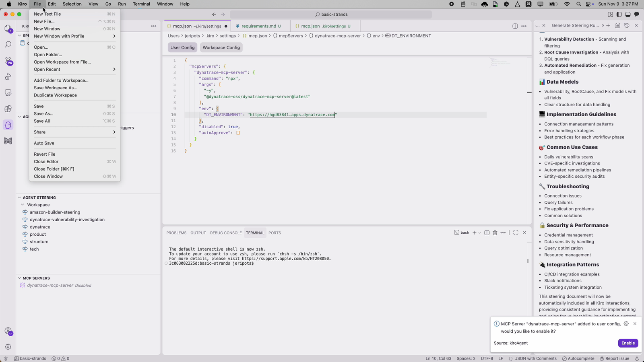Viewport: 644px width, 362px height.
Task: Open chat history clock icon
Action: [x=627, y=25]
